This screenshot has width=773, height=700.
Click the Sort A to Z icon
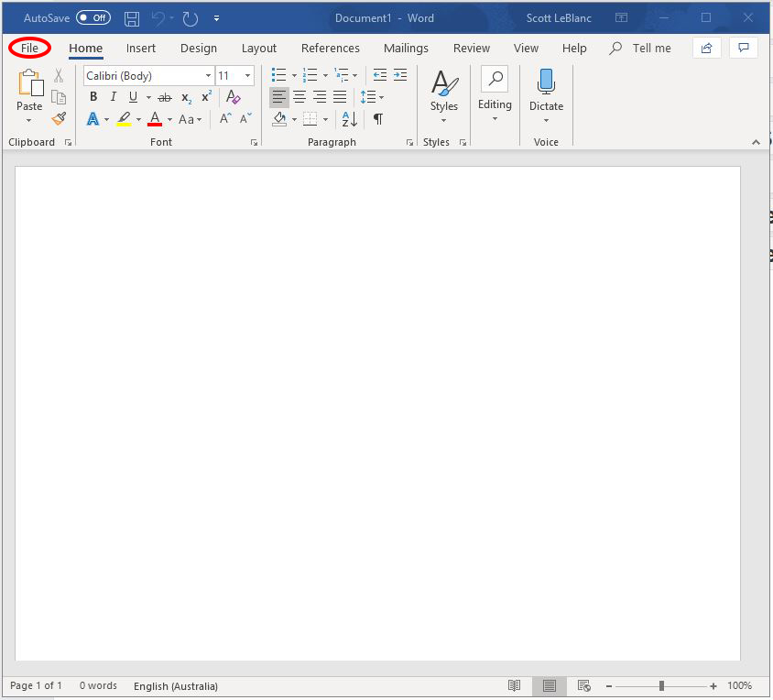pyautogui.click(x=349, y=119)
